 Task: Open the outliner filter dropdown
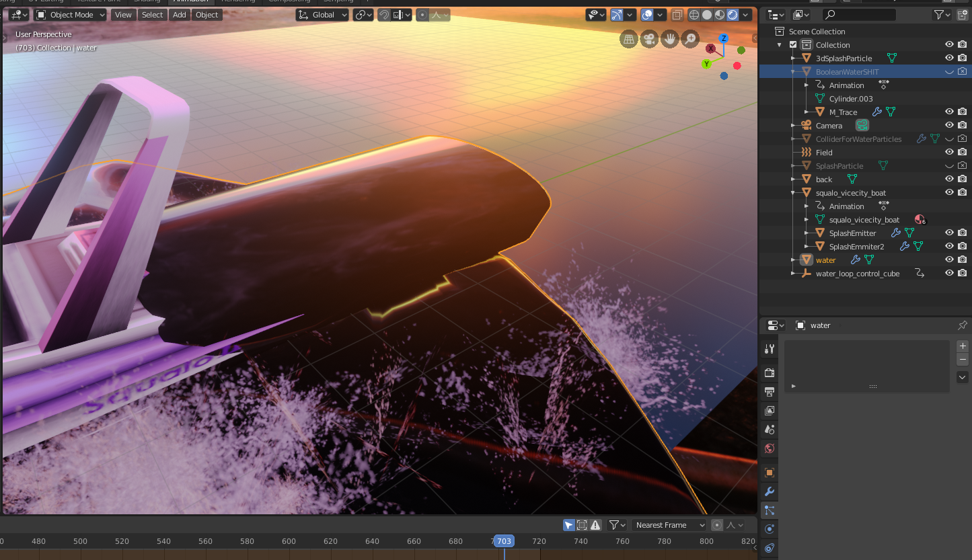click(x=942, y=15)
